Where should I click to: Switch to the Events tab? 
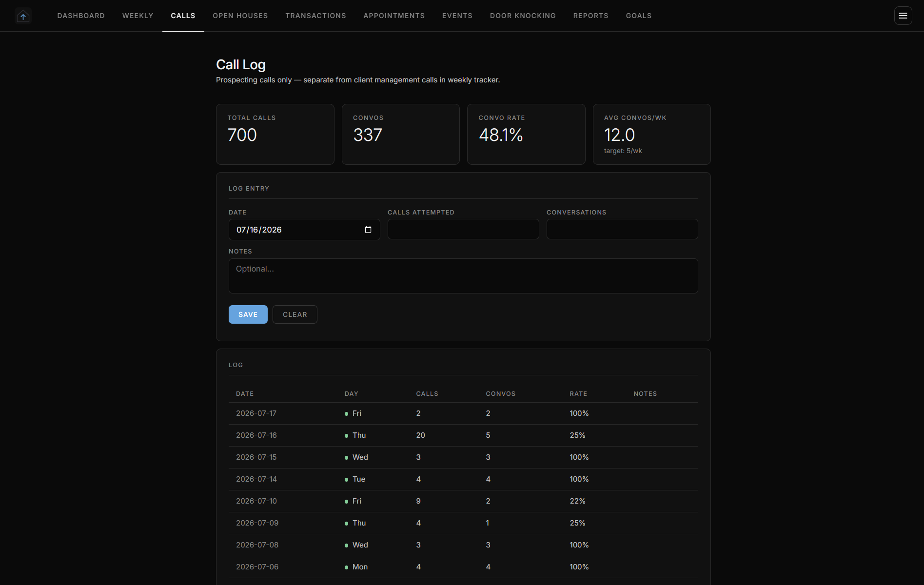457,16
